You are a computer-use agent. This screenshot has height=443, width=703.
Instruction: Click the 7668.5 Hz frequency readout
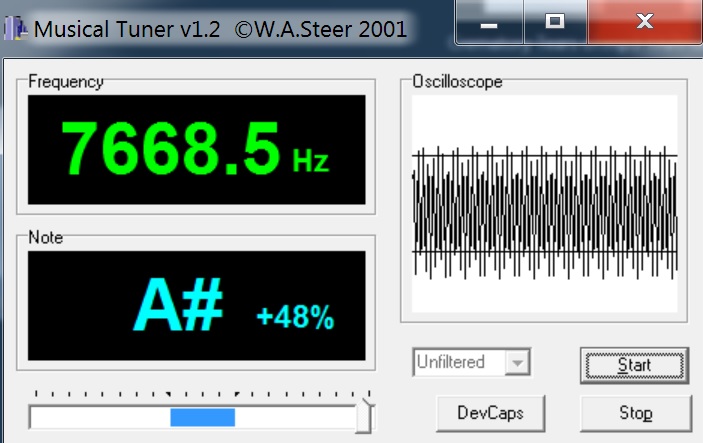[196, 150]
